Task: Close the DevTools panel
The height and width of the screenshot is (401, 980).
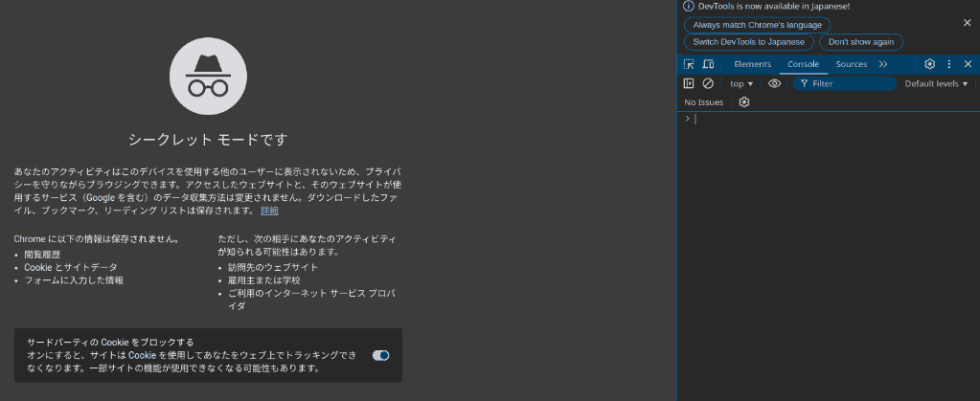Action: tap(969, 64)
